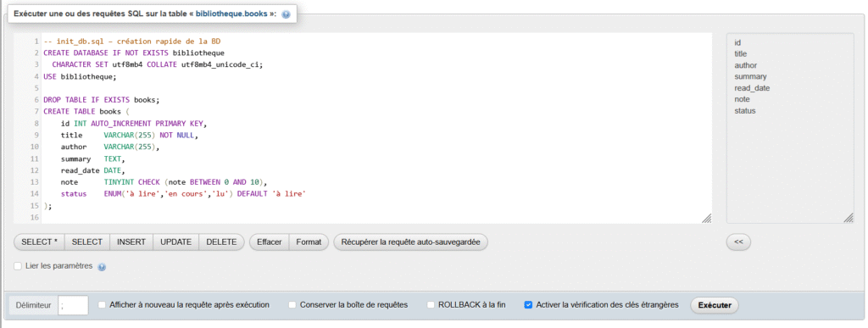Click Récupérer la requête auto-sauvegardée
The width and height of the screenshot is (868, 328).
click(411, 242)
